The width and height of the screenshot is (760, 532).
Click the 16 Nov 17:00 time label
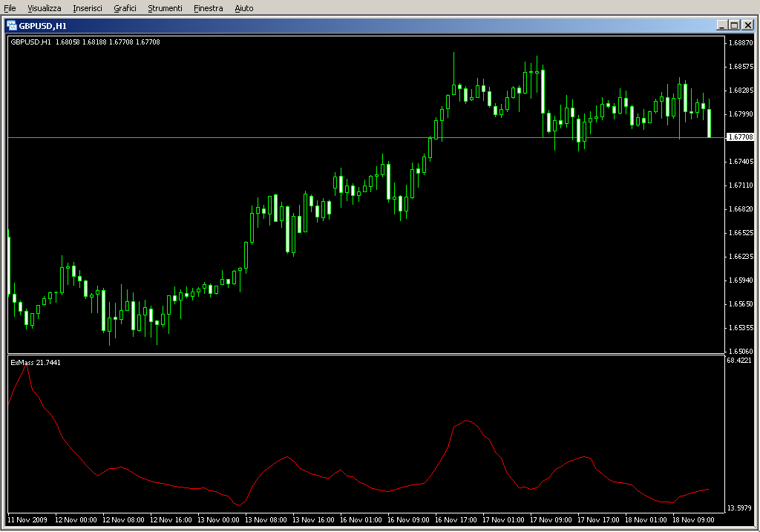click(458, 520)
